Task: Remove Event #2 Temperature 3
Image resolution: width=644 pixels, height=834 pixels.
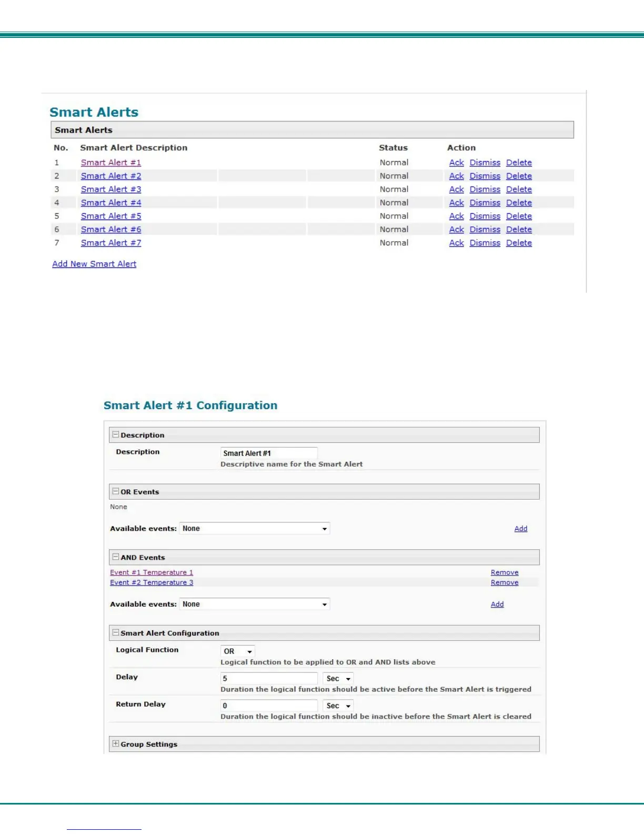Action: [x=505, y=582]
